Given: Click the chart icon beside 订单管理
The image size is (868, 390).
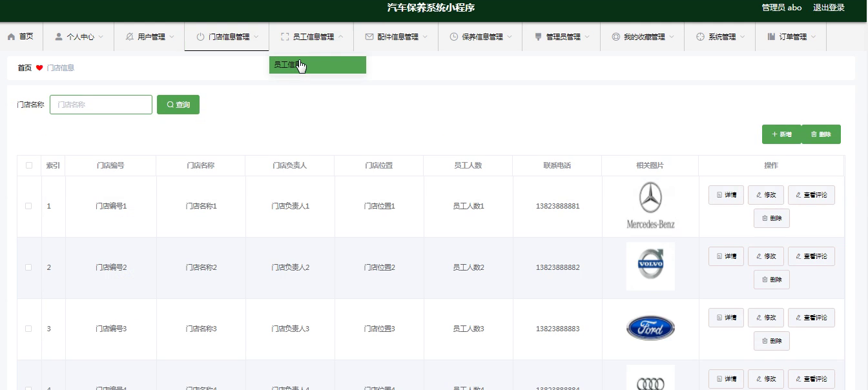Looking at the screenshot, I should coord(771,37).
